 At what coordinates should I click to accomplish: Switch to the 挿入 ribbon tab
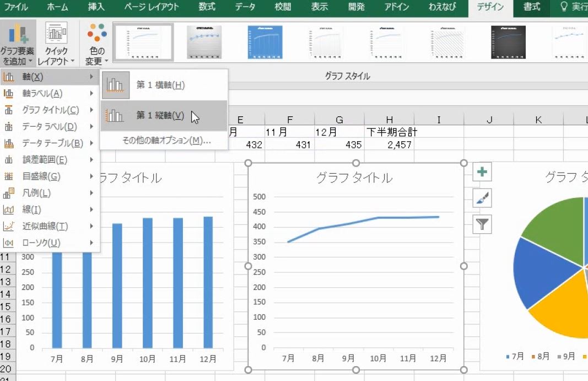tap(96, 7)
